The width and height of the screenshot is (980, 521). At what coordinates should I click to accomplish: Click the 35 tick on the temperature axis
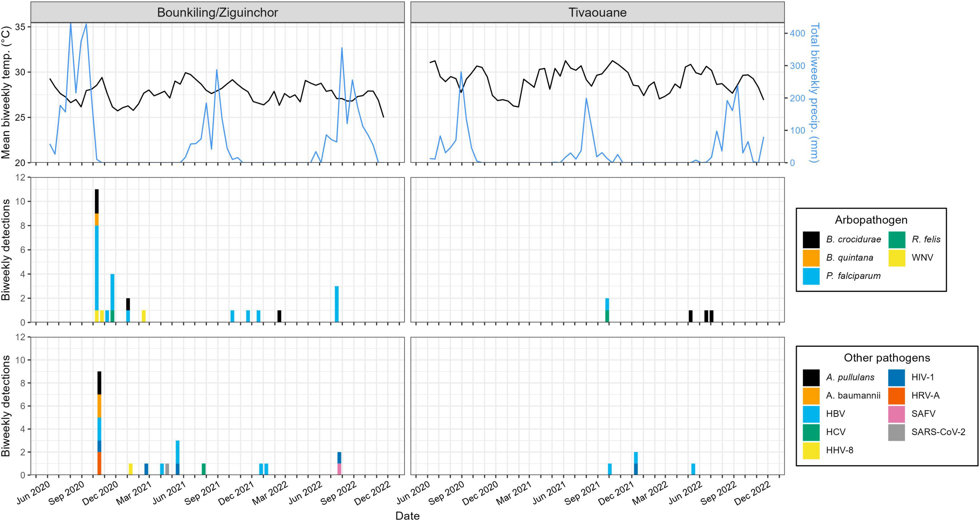[x=20, y=27]
